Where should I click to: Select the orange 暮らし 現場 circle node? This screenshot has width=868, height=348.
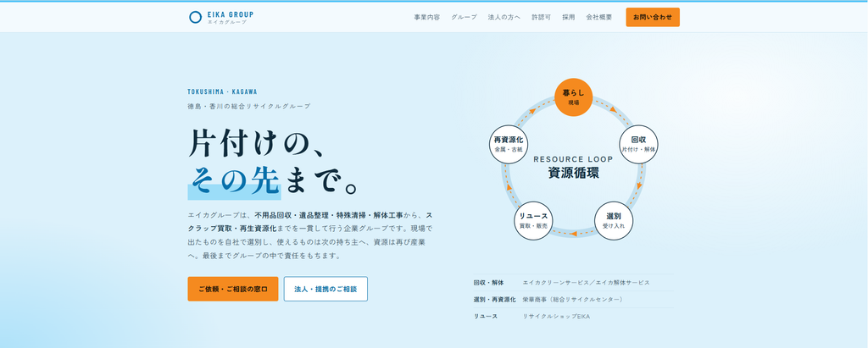(574, 97)
